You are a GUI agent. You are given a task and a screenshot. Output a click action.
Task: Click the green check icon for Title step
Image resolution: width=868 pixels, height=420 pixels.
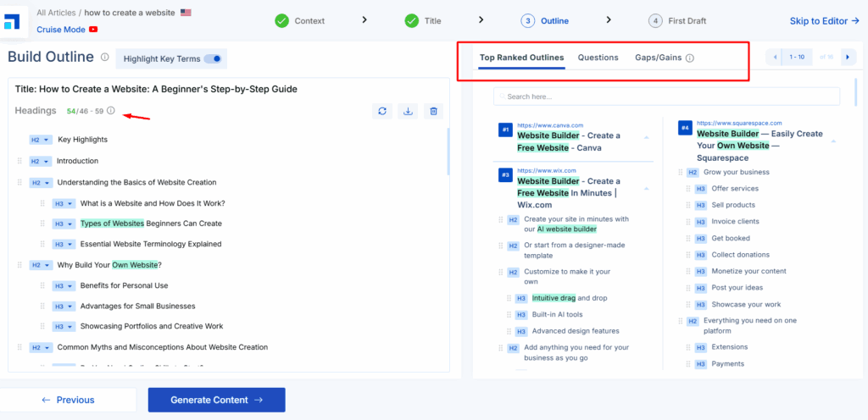[x=411, y=21]
